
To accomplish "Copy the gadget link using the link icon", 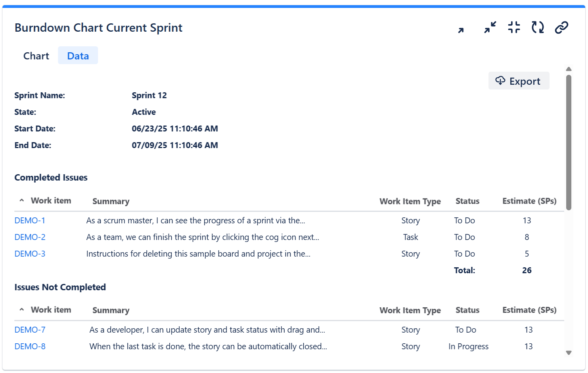I will coord(561,28).
